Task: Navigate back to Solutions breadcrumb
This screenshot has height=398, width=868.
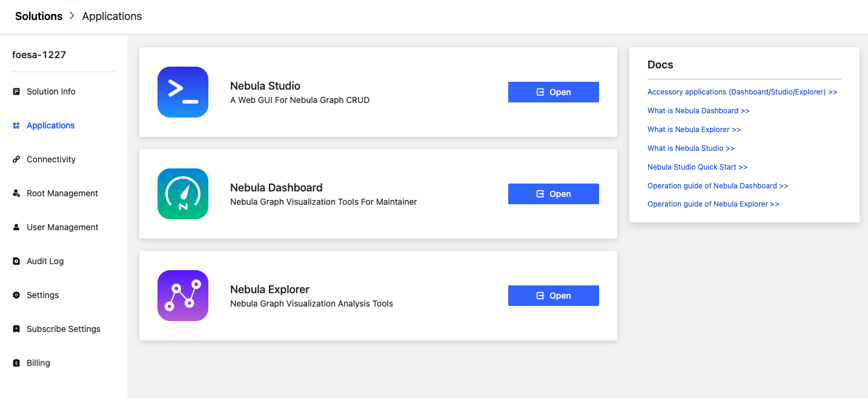Action: (39, 16)
